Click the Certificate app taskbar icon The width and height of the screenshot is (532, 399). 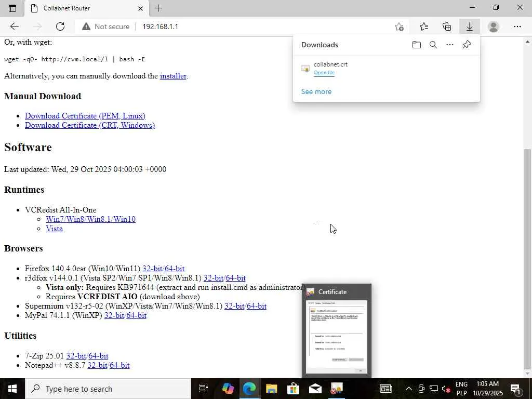337,389
